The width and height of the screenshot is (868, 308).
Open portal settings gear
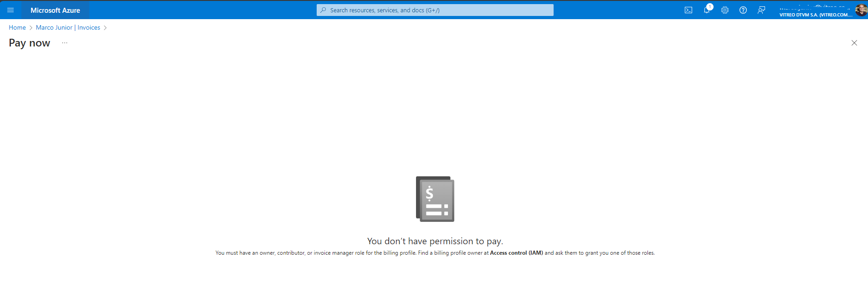coord(725,10)
